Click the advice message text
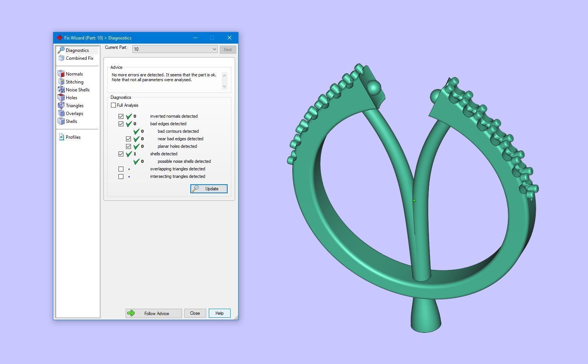 [x=164, y=77]
